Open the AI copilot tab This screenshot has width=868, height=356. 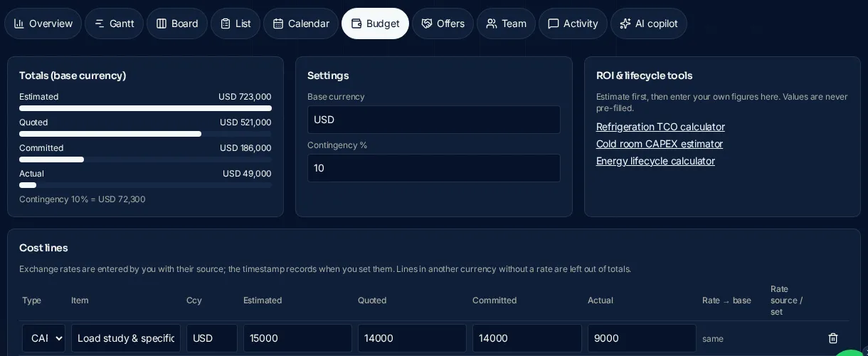click(x=649, y=23)
